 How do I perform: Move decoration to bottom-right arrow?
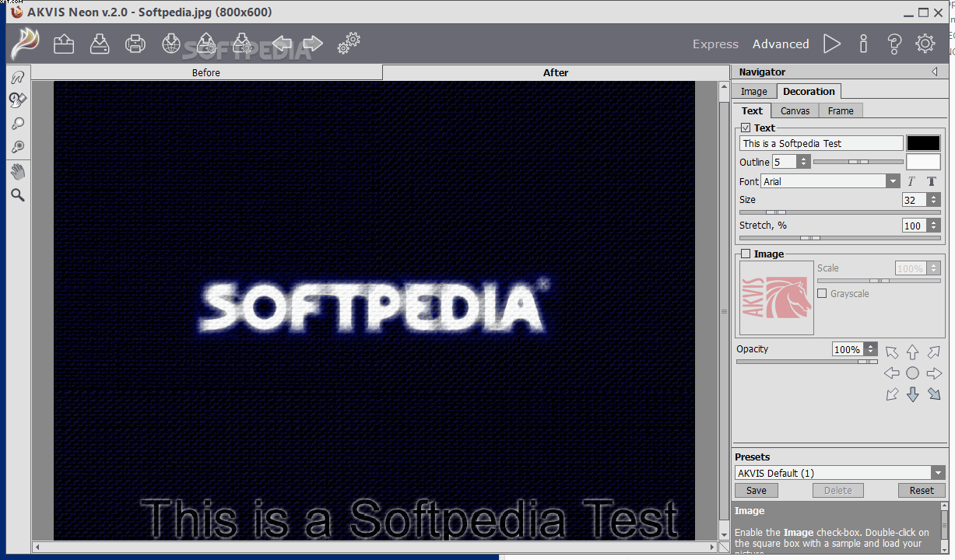coord(934,394)
